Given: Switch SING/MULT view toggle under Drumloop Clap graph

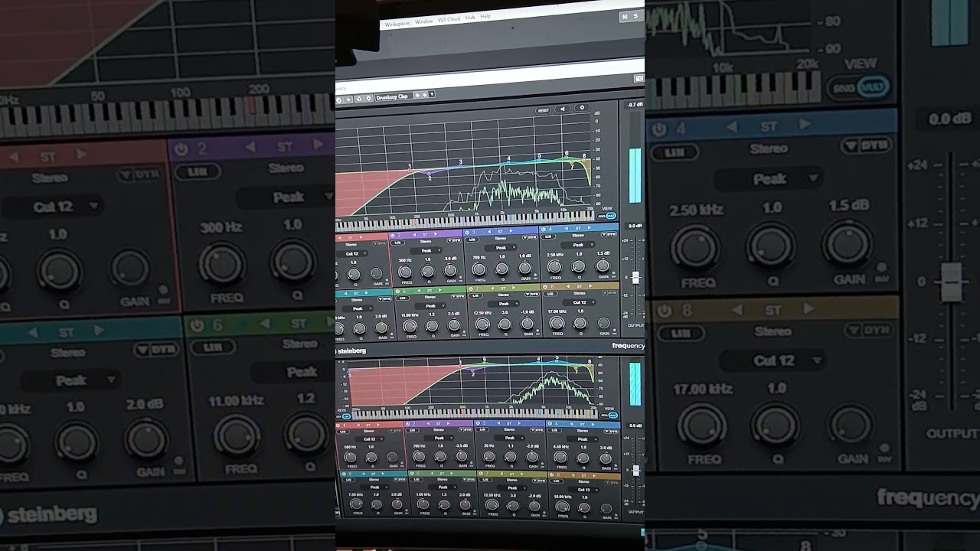Looking at the screenshot, I should (x=606, y=216).
